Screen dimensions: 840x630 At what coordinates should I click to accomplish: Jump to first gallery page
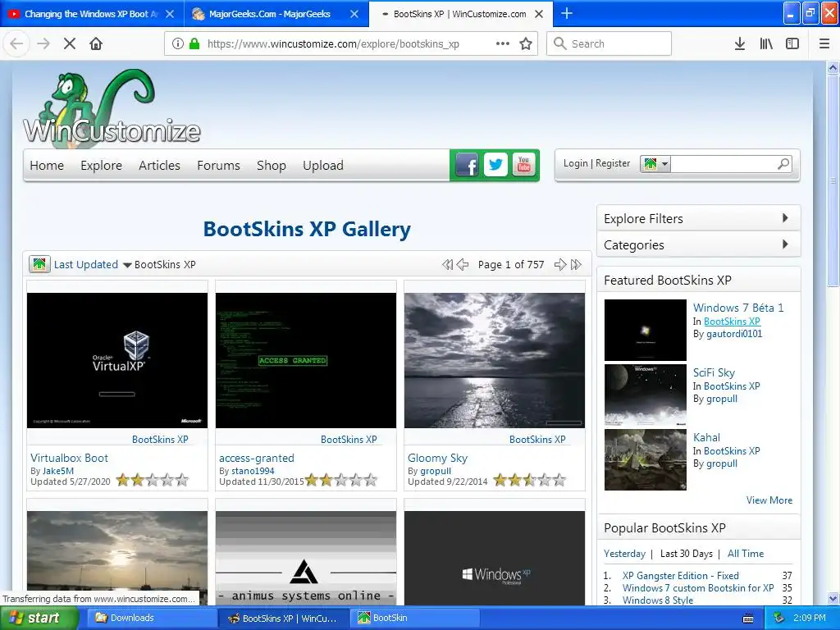pyautogui.click(x=447, y=265)
